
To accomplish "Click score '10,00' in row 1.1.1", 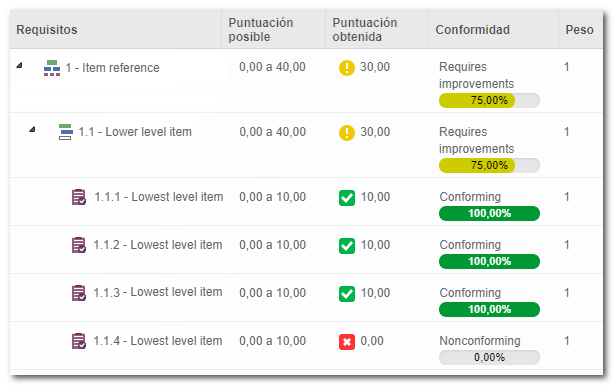I will [x=375, y=197].
